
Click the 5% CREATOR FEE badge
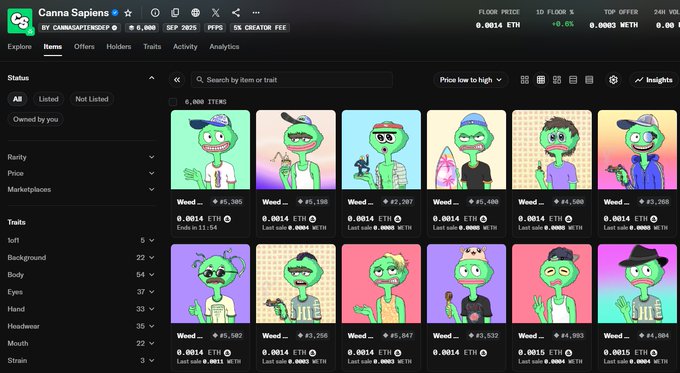(x=260, y=28)
